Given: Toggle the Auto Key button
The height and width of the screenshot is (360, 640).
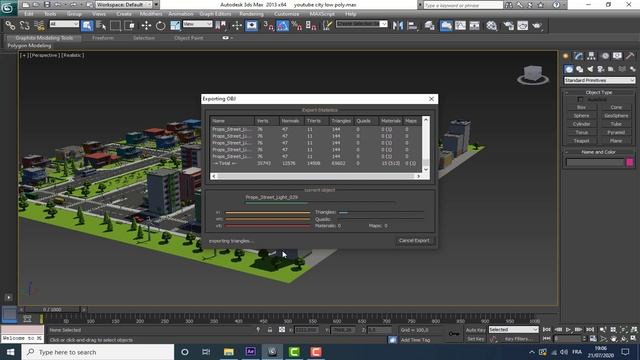Looking at the screenshot, I should pyautogui.click(x=476, y=330).
